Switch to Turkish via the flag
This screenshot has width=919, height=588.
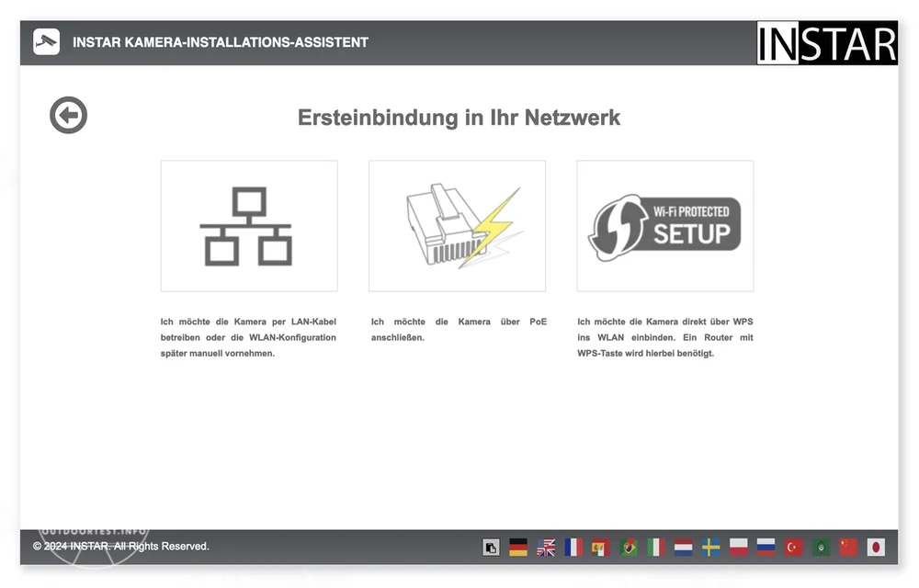[794, 548]
